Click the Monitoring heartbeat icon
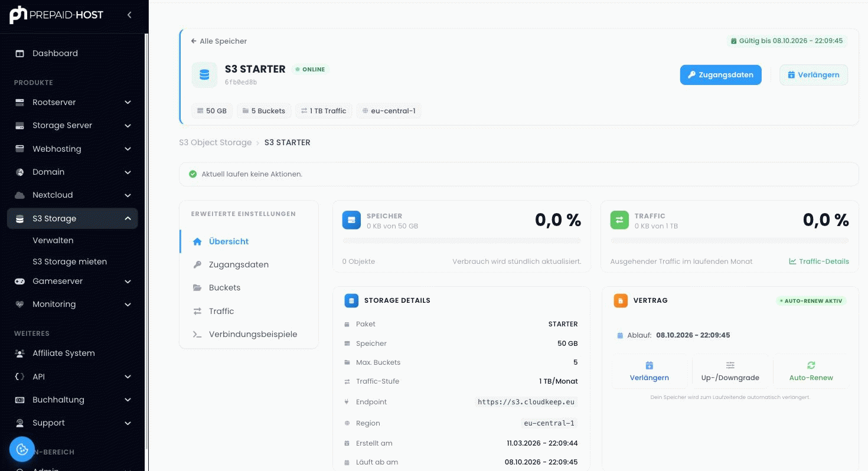868x471 pixels. click(x=19, y=304)
